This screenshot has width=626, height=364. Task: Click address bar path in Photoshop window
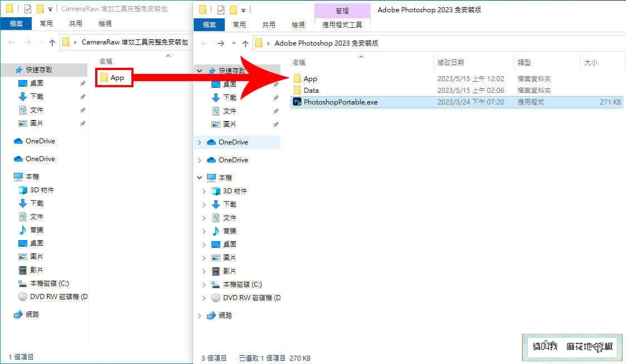click(x=326, y=43)
